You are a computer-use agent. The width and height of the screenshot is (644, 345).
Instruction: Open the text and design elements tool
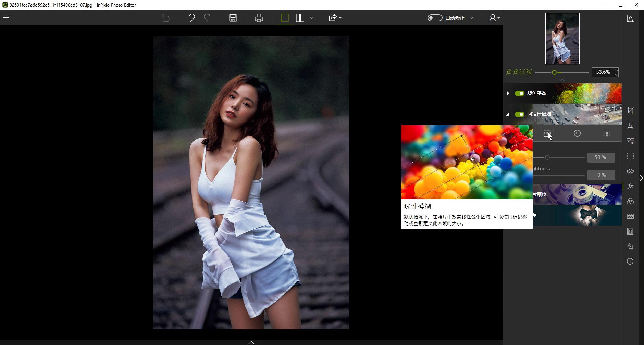[x=630, y=246]
